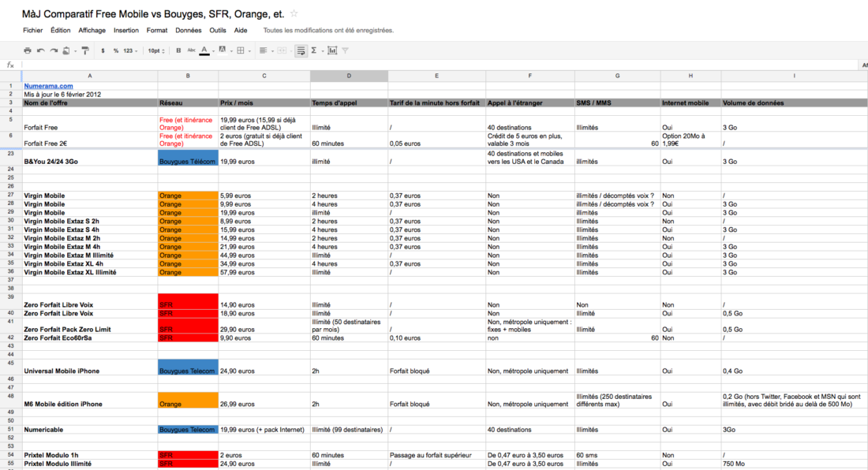Screen dimensions: 868x470
Task: Select the 'Forfait Free 2€' cell
Action: [x=90, y=140]
